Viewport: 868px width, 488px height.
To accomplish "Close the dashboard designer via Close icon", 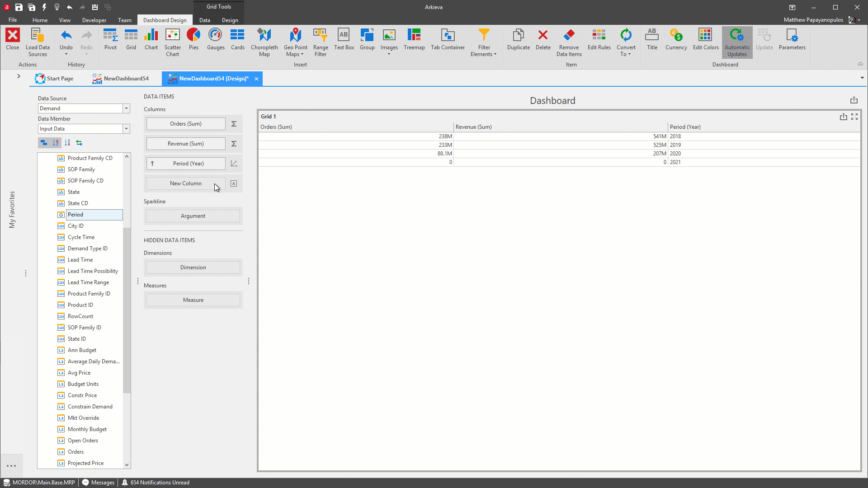I will pyautogui.click(x=13, y=39).
